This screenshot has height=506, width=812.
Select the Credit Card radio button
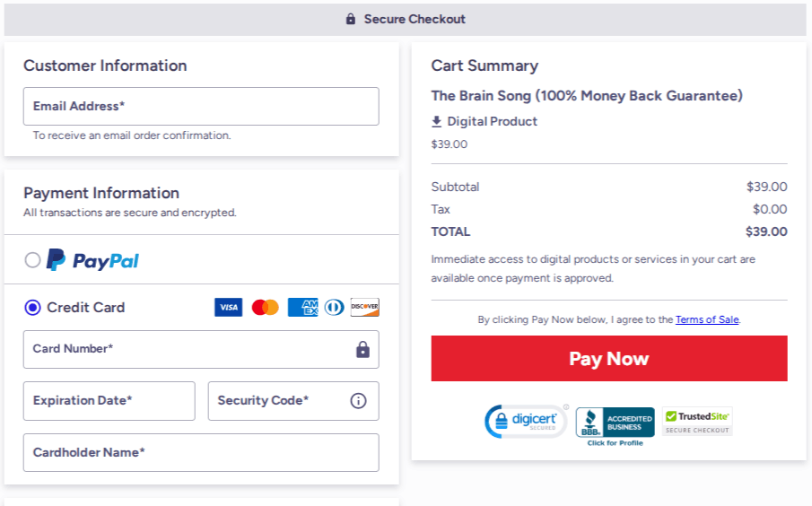[x=33, y=308]
